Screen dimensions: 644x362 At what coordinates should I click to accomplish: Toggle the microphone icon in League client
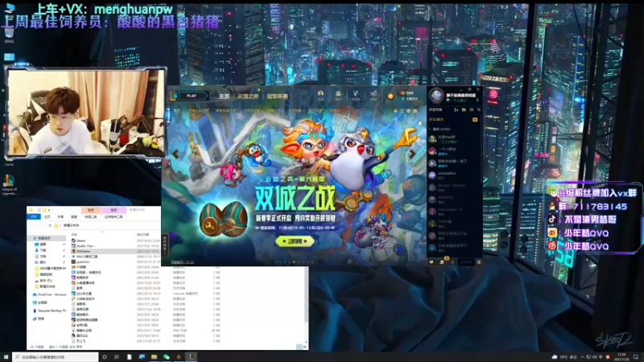click(x=452, y=262)
